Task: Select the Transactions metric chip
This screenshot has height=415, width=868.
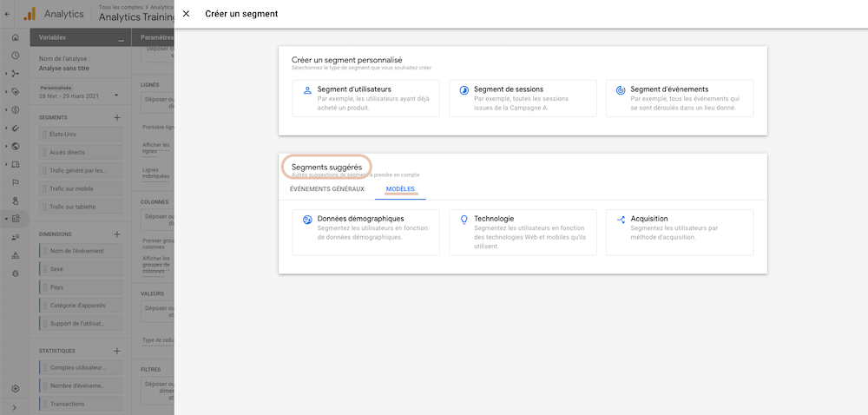Action: point(81,404)
